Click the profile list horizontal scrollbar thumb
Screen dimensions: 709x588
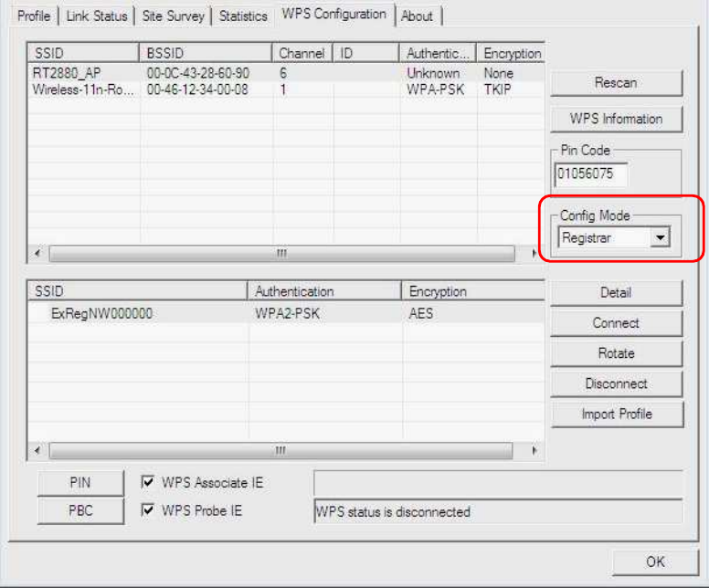pos(280,451)
